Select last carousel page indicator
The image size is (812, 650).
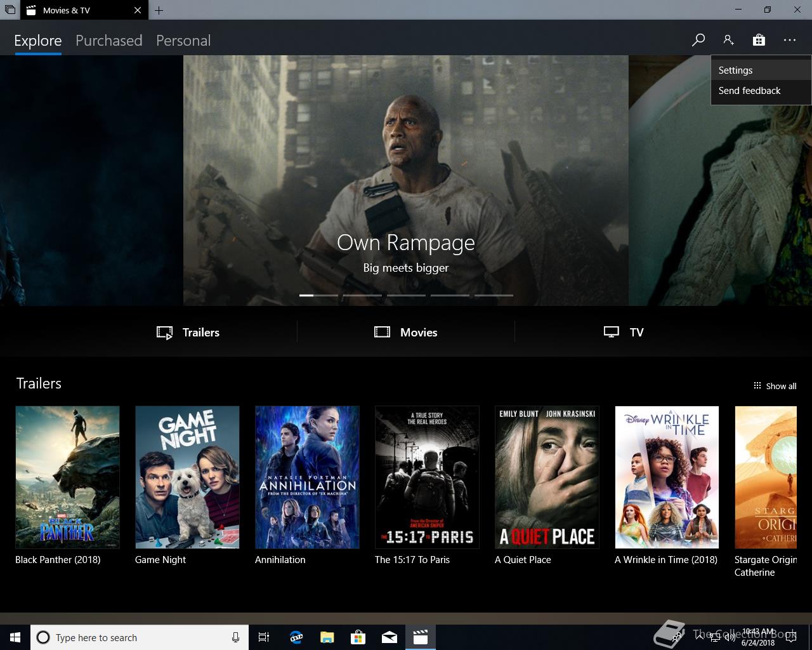pyautogui.click(x=494, y=295)
